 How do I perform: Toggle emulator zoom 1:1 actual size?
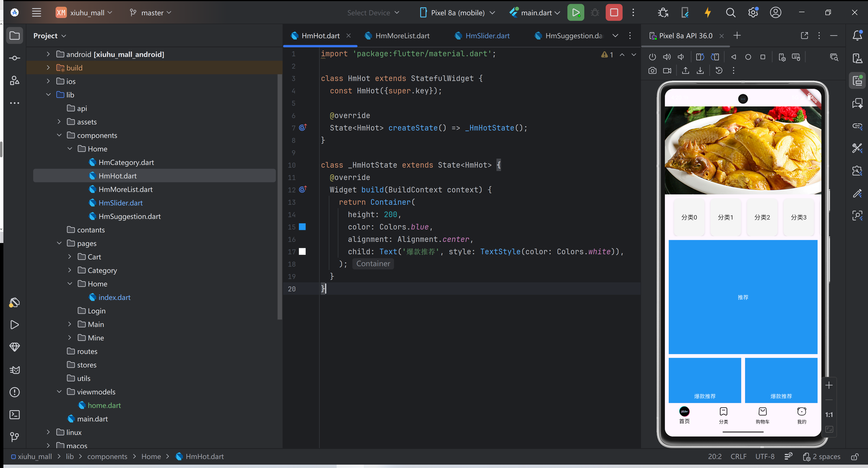829,415
